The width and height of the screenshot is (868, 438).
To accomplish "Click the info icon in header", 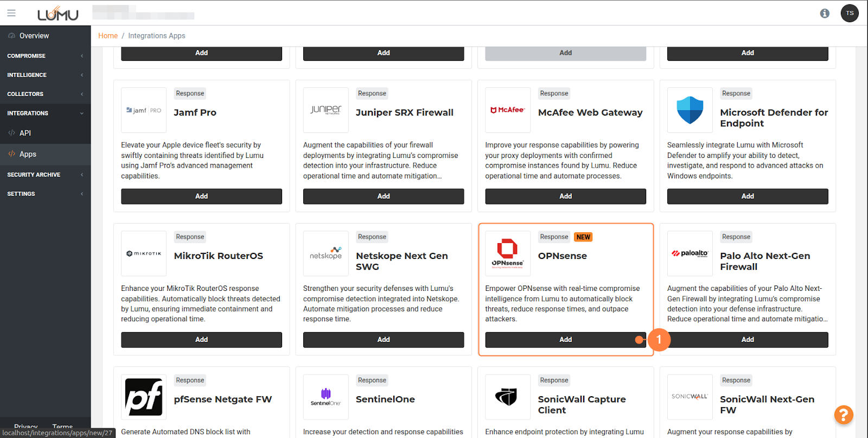I will pyautogui.click(x=825, y=14).
